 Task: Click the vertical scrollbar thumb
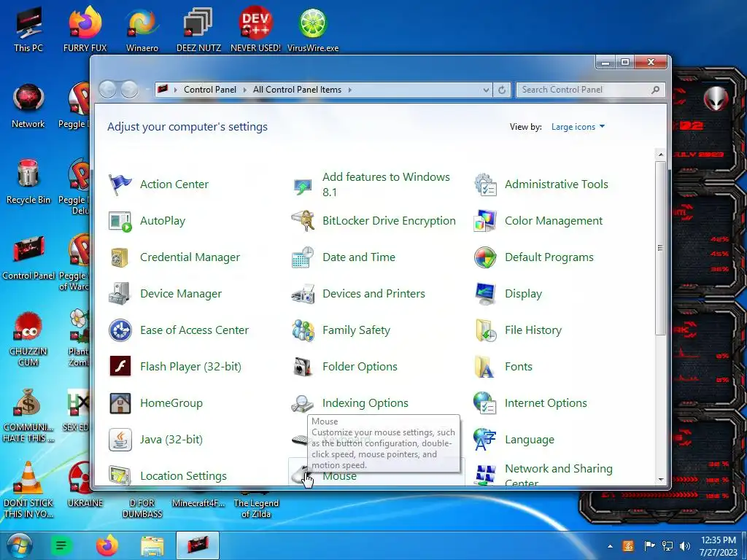point(660,248)
